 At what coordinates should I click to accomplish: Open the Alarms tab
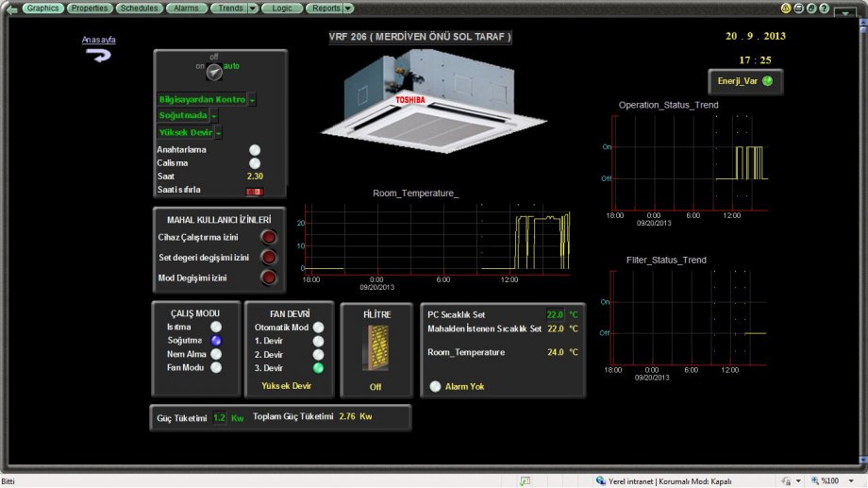pos(186,8)
